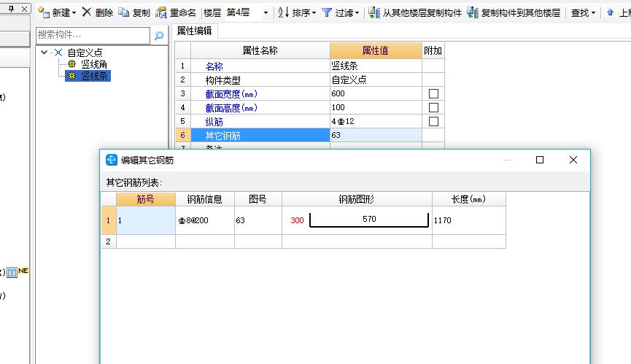Click the 名称 value 竖线条
This screenshot has width=631, height=364.
pyautogui.click(x=376, y=66)
